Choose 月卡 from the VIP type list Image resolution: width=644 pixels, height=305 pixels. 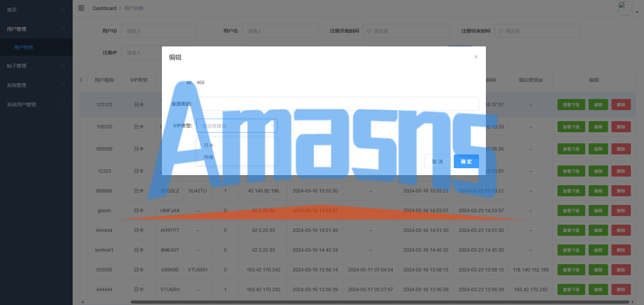(237, 145)
